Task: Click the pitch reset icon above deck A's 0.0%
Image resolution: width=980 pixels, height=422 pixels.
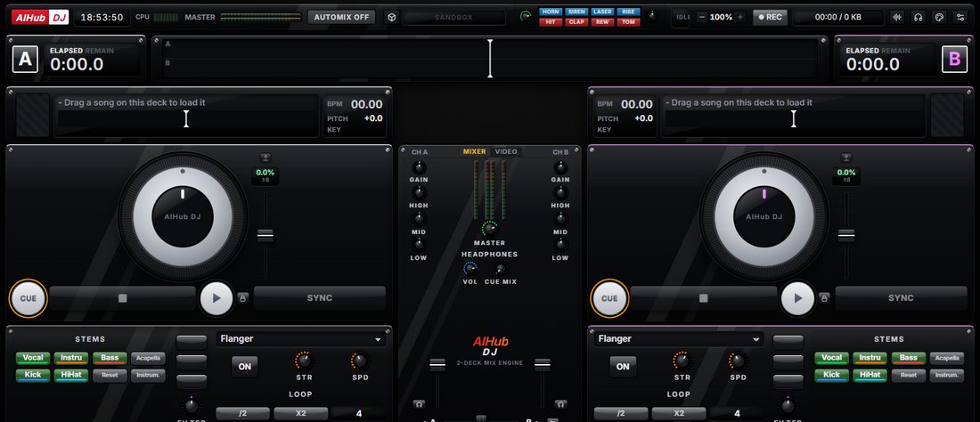Action: coord(265,158)
